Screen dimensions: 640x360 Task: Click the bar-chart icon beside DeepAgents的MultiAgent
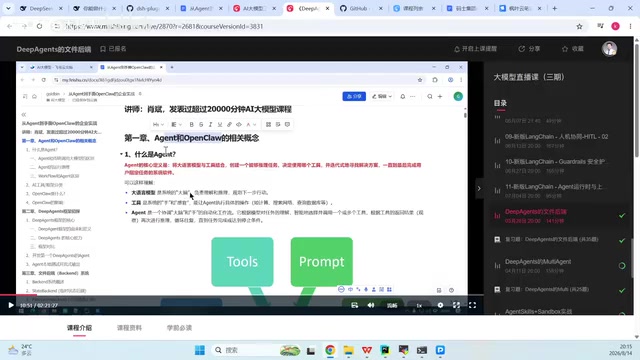coord(497,265)
